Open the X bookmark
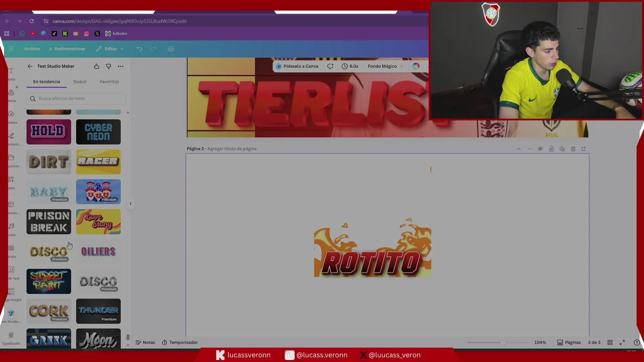This screenshot has width=644, height=362. [x=97, y=34]
